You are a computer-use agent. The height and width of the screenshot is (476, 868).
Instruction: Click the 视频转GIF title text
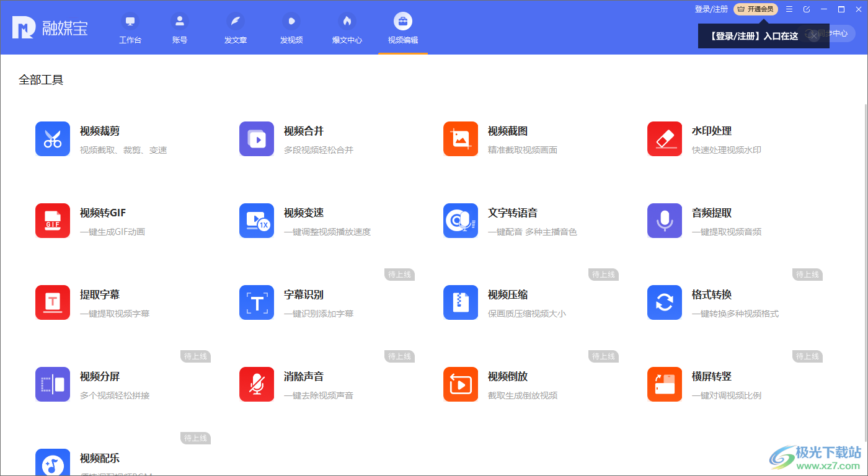coord(103,213)
